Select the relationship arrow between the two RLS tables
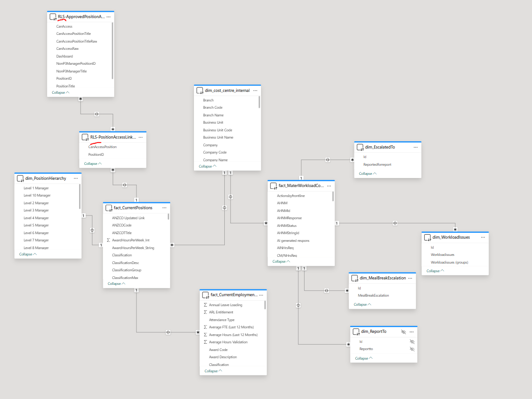Viewport: 532px width, 399px height. 97,114
